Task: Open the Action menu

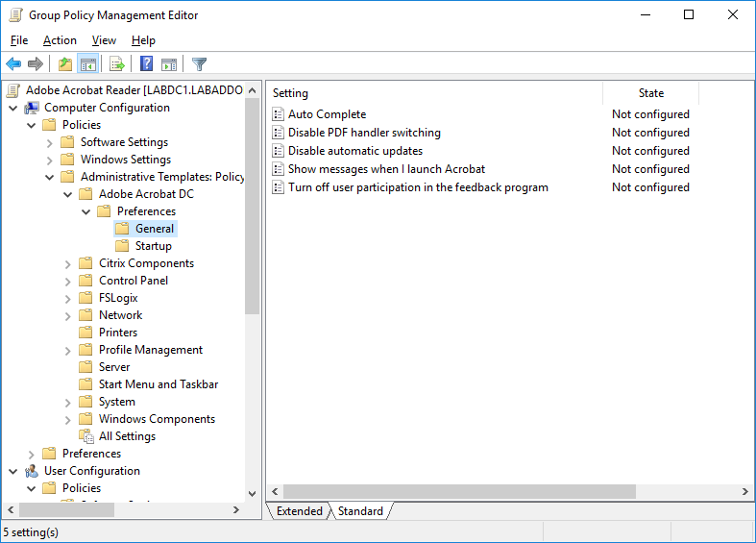Action: pyautogui.click(x=60, y=40)
